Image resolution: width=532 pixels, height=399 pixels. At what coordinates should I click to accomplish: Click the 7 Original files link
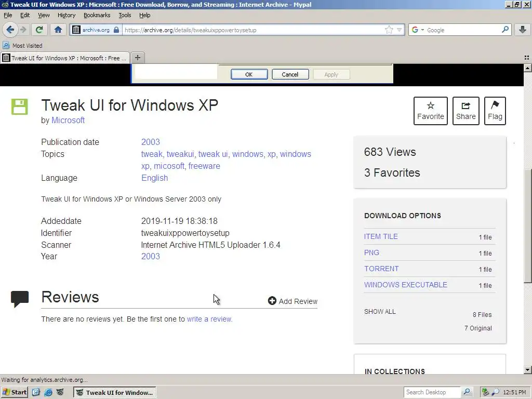(478, 328)
